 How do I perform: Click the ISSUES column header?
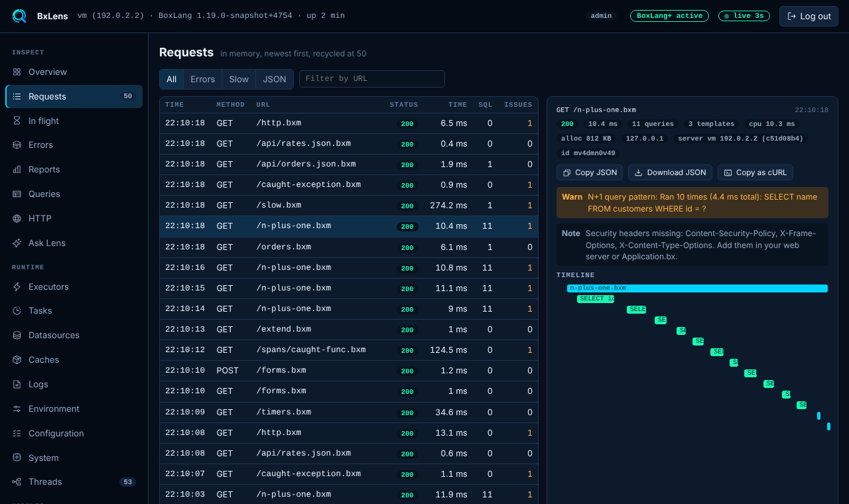(518, 105)
